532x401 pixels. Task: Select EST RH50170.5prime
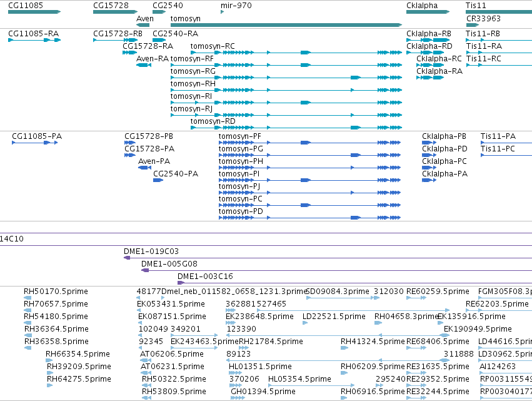[56, 292]
